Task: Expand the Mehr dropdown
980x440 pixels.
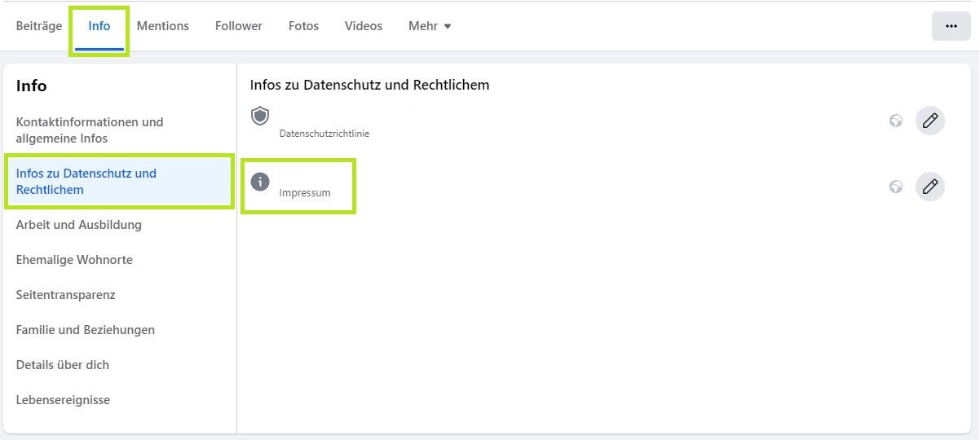Action: click(430, 26)
